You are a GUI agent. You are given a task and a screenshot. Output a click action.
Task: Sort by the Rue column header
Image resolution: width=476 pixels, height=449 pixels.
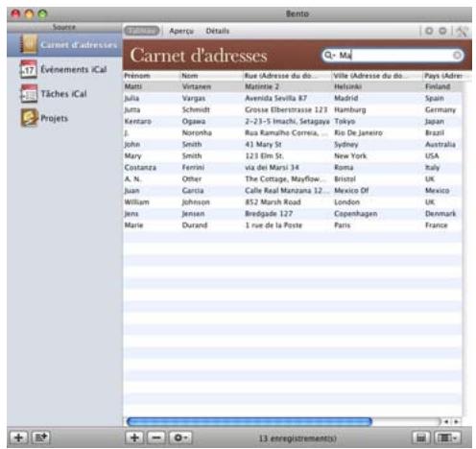[287, 76]
